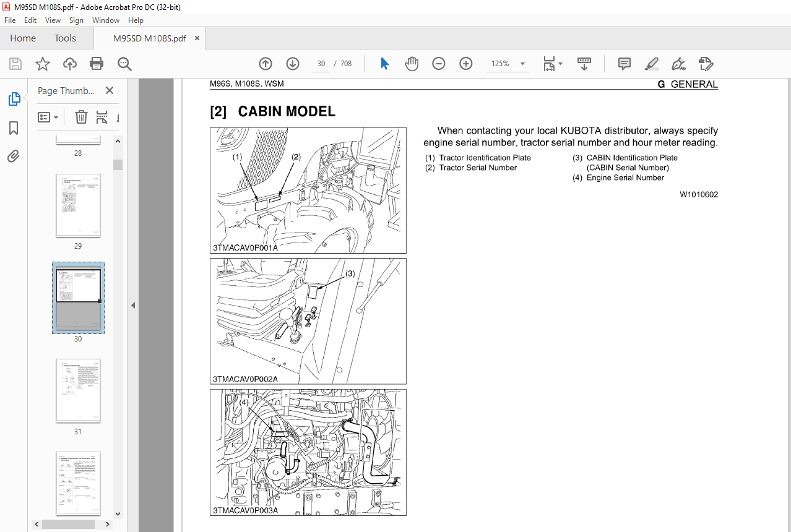The width and height of the screenshot is (791, 532).
Task: Activate the Hand pan tool
Action: click(412, 64)
